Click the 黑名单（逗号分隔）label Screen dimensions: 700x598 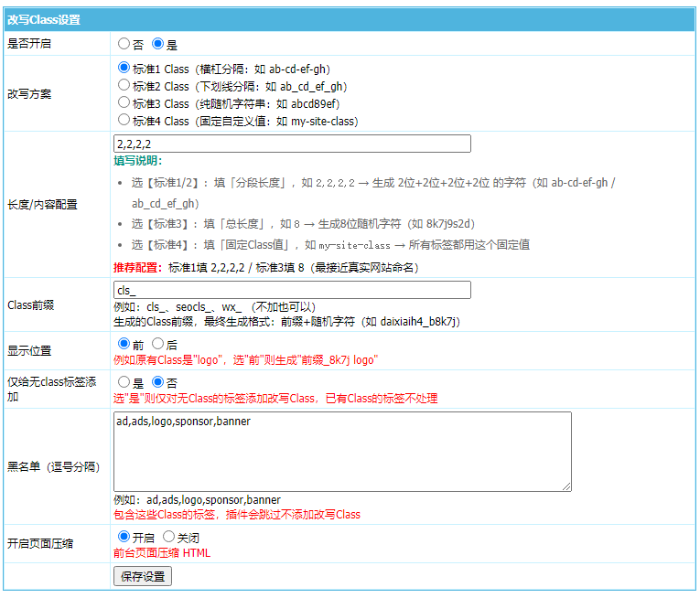54,467
